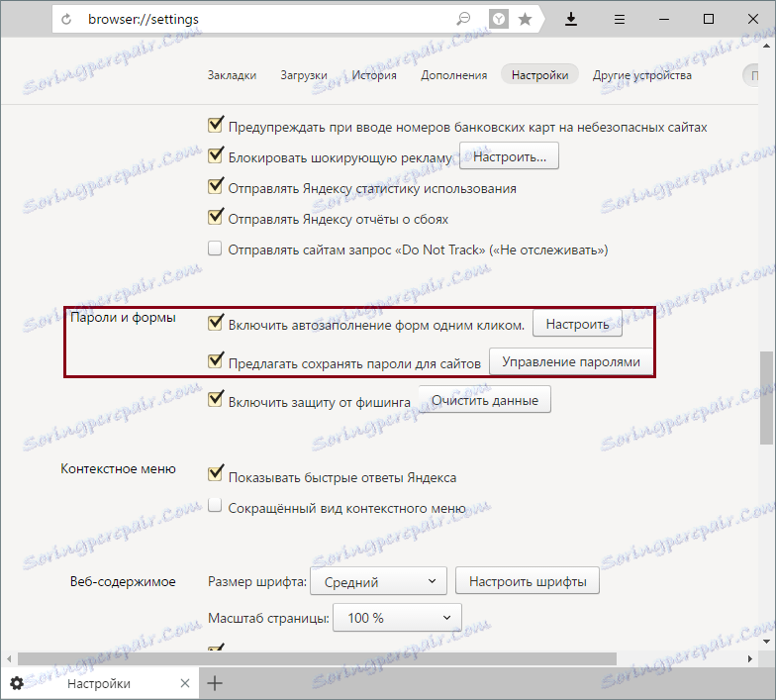Open the Масштаб страницы 100 % dropdown
Image resolution: width=776 pixels, height=700 pixels.
(398, 618)
